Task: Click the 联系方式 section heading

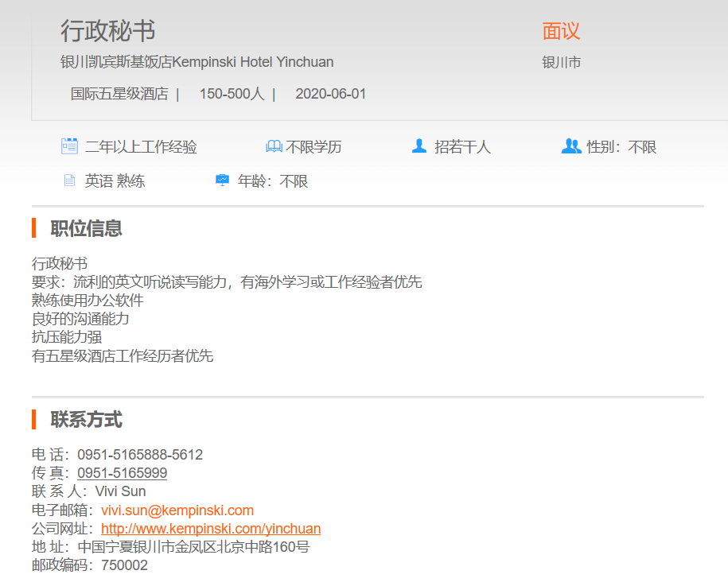Action: (86, 420)
